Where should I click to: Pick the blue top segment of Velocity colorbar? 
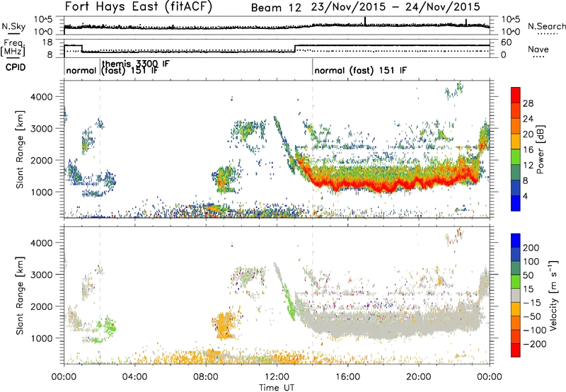(516, 241)
